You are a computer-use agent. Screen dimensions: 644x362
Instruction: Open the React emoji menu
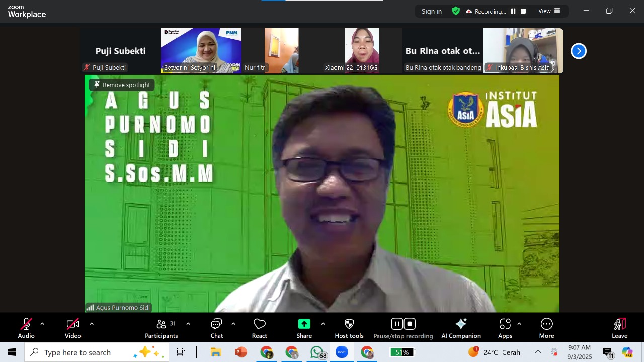coord(260,328)
